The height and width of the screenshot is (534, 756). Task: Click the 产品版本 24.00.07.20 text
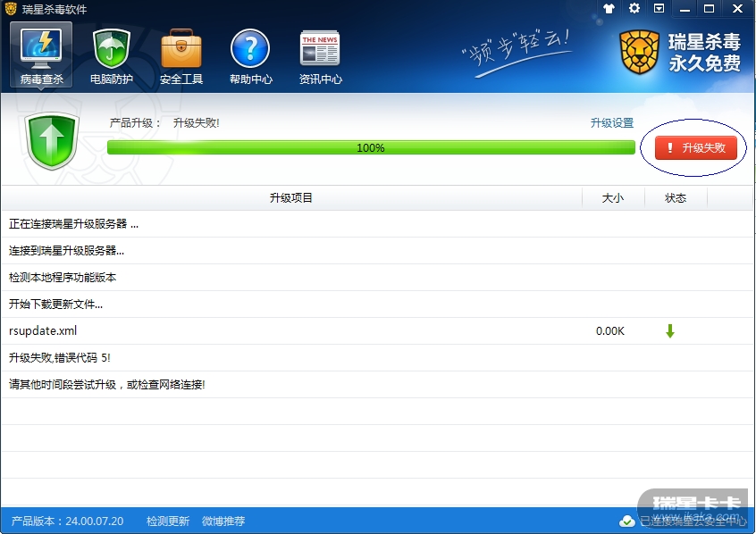tap(68, 521)
